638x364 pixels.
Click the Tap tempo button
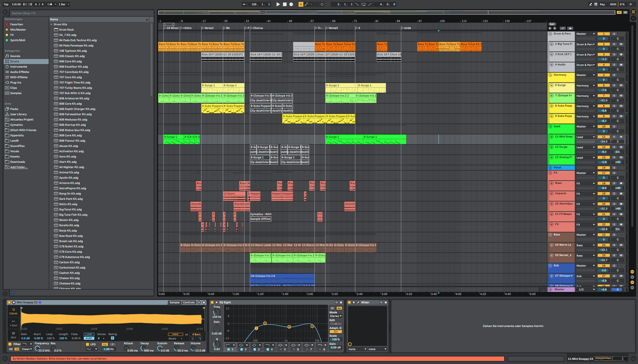pos(6,4)
